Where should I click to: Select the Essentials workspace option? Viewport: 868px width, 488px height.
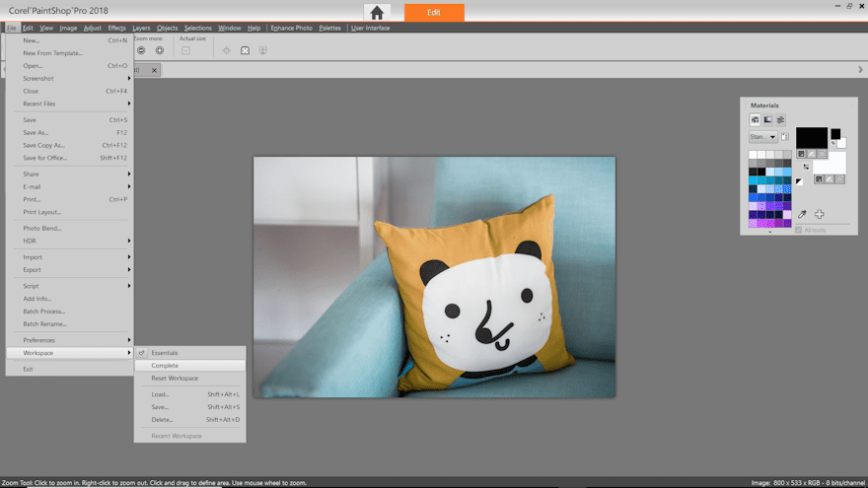point(165,353)
